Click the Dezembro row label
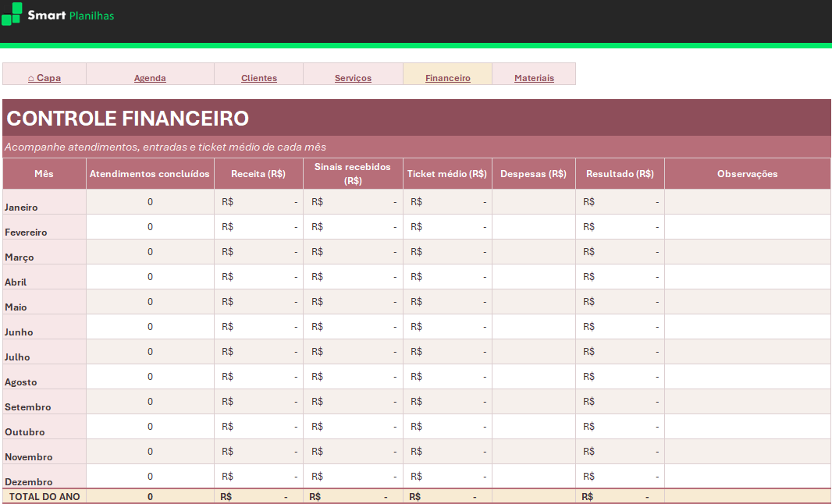This screenshot has width=832, height=504. coord(44,476)
